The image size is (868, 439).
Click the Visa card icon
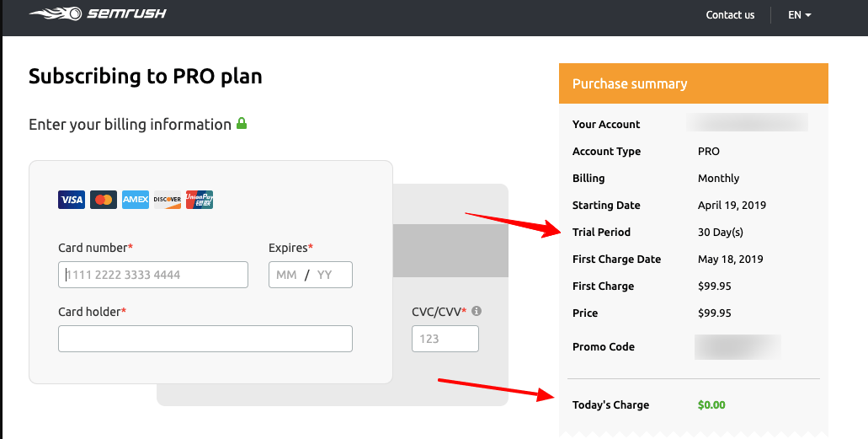point(72,200)
